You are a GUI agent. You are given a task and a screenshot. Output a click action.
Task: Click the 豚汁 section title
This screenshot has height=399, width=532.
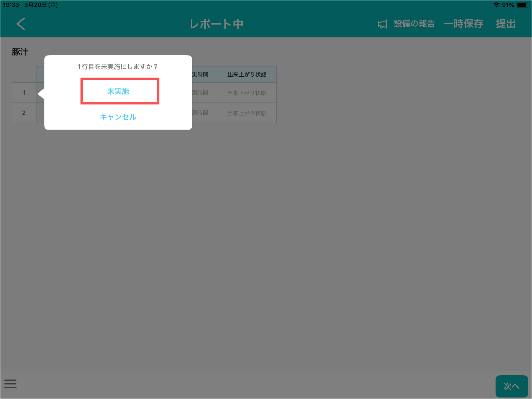(20, 52)
